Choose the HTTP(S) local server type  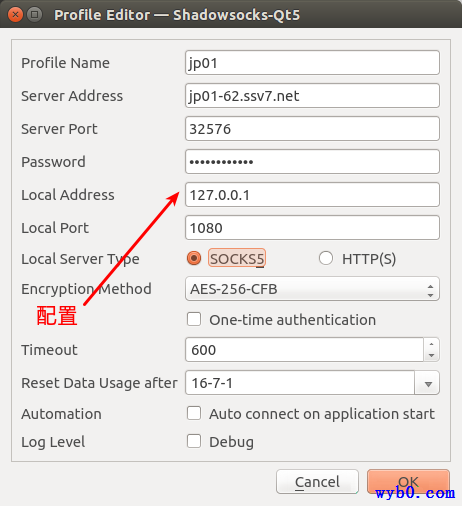[x=326, y=258]
